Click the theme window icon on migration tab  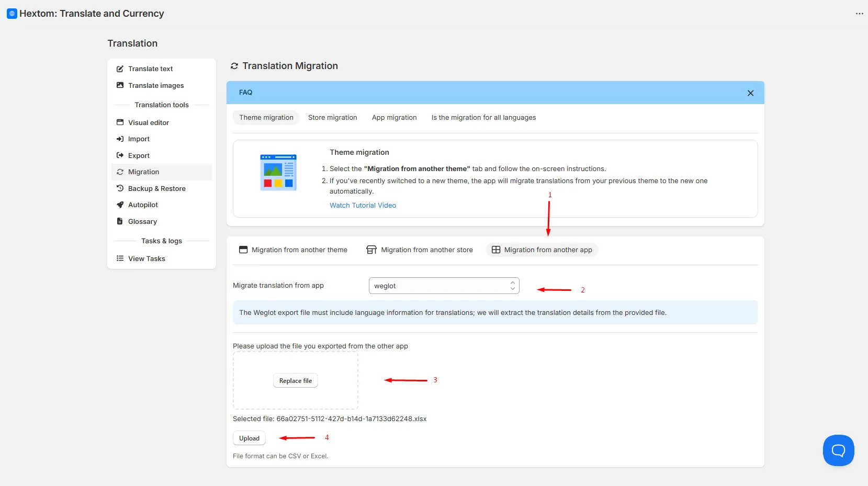[x=243, y=250]
